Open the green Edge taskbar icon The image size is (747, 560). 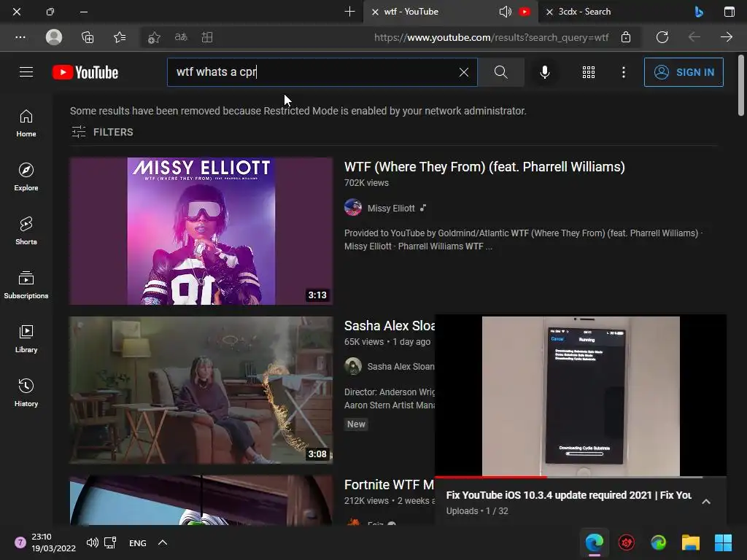[x=659, y=542]
